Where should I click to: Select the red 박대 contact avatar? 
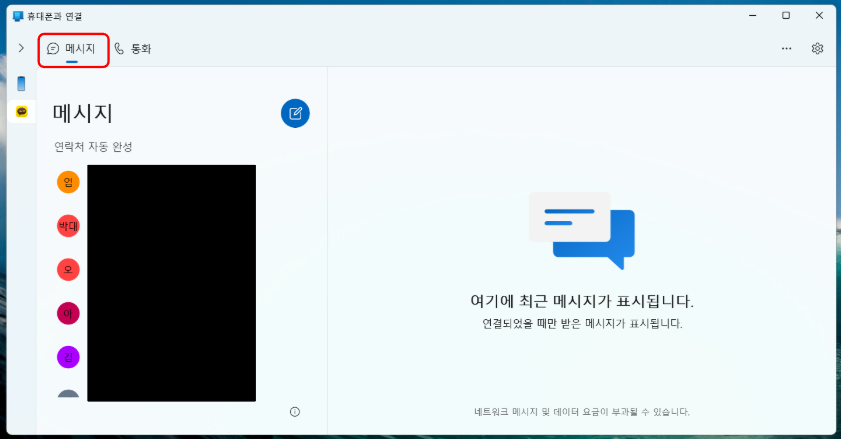68,226
